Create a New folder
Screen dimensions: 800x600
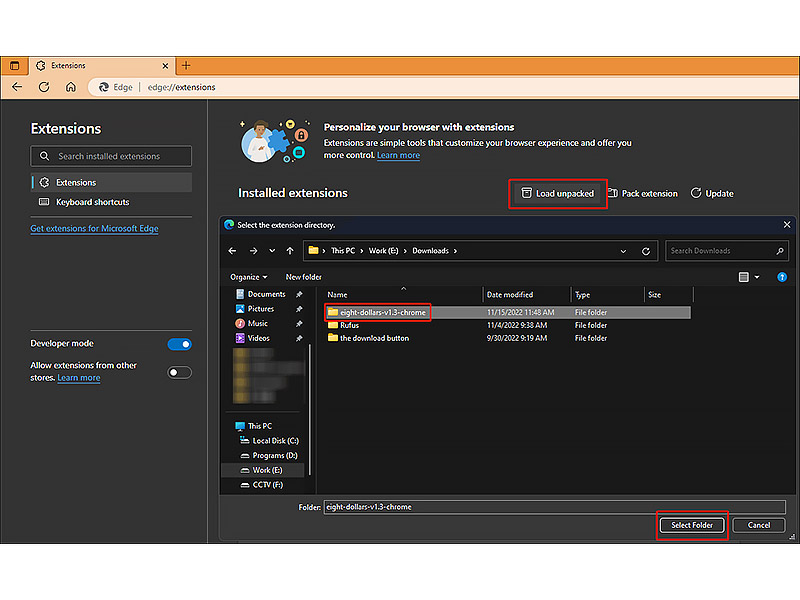[x=304, y=277]
